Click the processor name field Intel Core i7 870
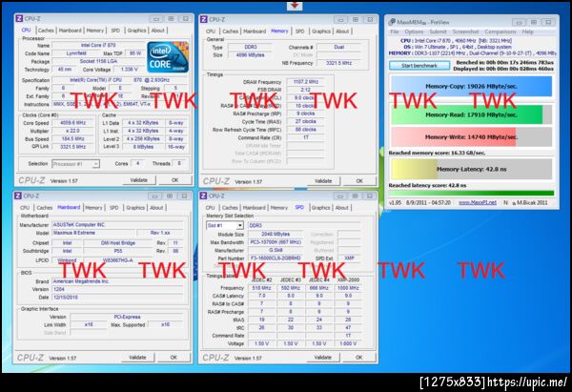The image size is (572, 392). [x=98, y=45]
